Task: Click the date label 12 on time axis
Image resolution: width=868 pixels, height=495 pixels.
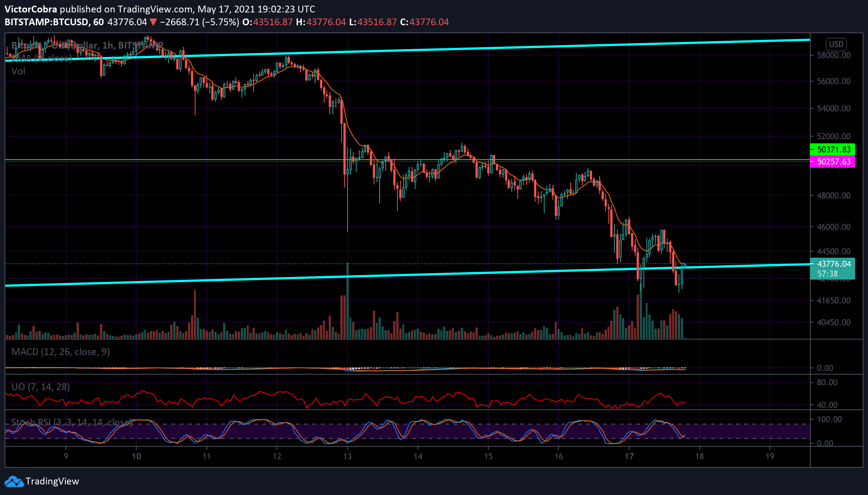Action: point(277,456)
